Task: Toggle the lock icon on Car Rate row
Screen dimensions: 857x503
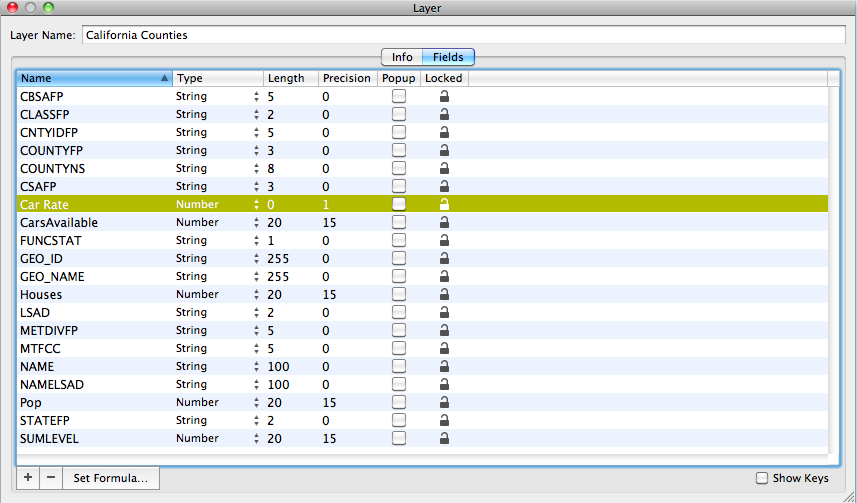Action: (444, 205)
